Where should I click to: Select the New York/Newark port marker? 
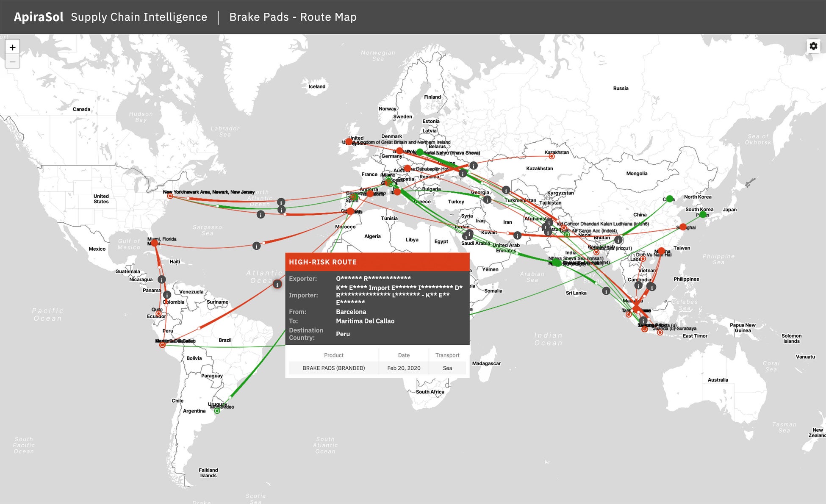[170, 196]
